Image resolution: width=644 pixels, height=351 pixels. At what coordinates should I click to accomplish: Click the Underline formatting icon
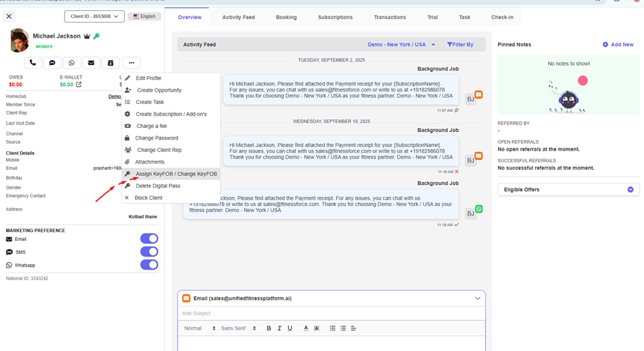click(290, 328)
